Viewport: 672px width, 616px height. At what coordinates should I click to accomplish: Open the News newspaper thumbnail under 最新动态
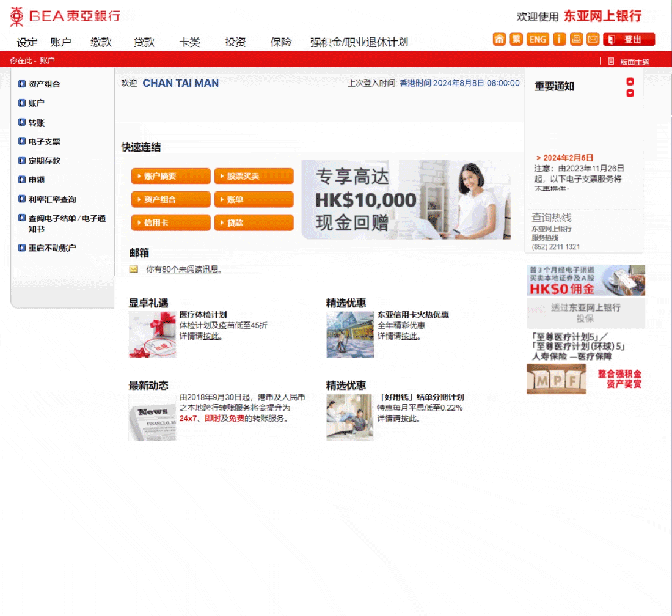tap(153, 417)
